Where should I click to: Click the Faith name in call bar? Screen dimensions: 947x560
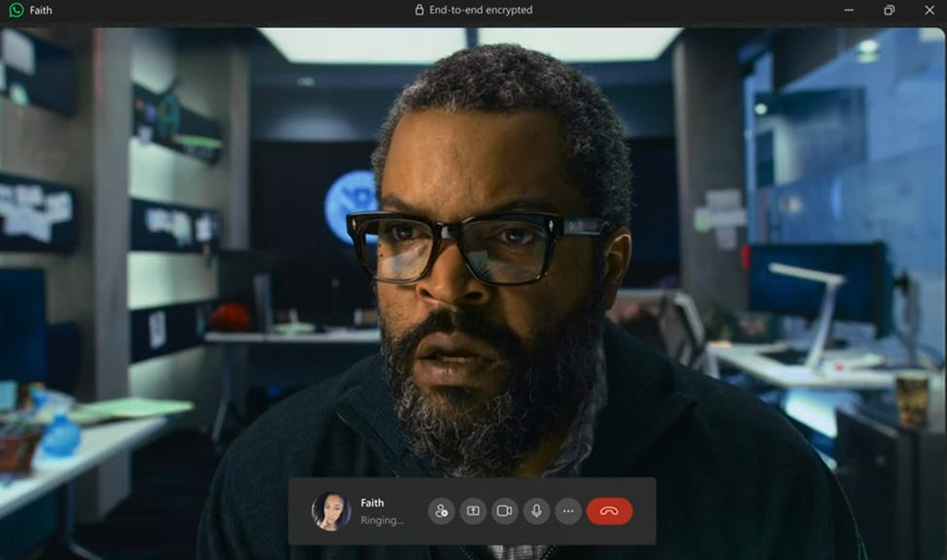point(372,503)
